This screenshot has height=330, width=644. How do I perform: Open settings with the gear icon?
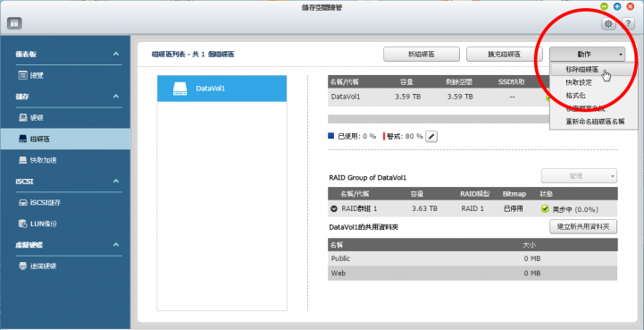pyautogui.click(x=608, y=24)
